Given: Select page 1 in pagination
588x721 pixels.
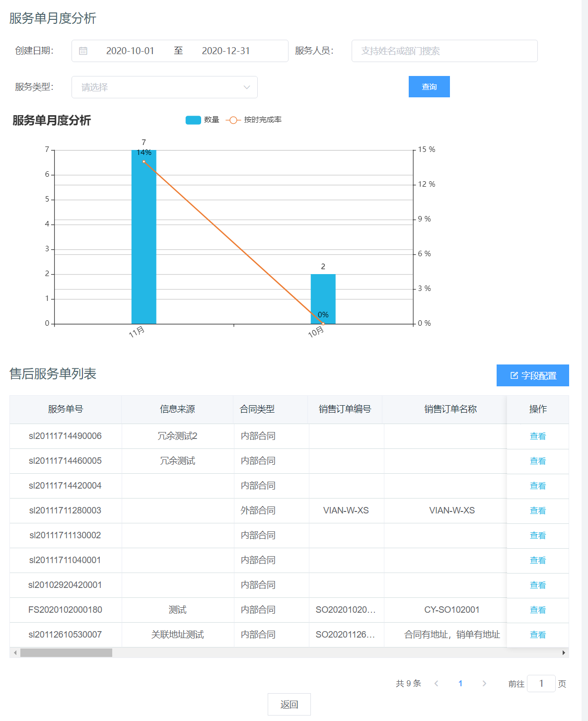Looking at the screenshot, I should tap(460, 684).
